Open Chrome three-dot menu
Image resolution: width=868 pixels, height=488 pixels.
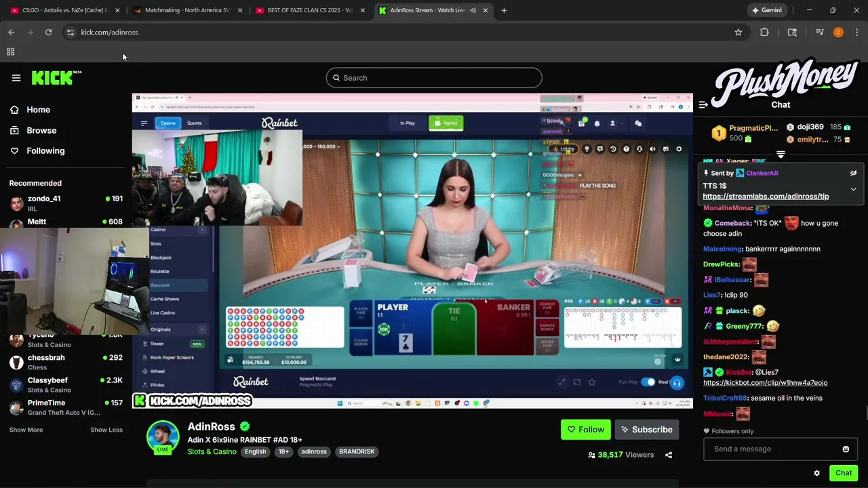(856, 32)
